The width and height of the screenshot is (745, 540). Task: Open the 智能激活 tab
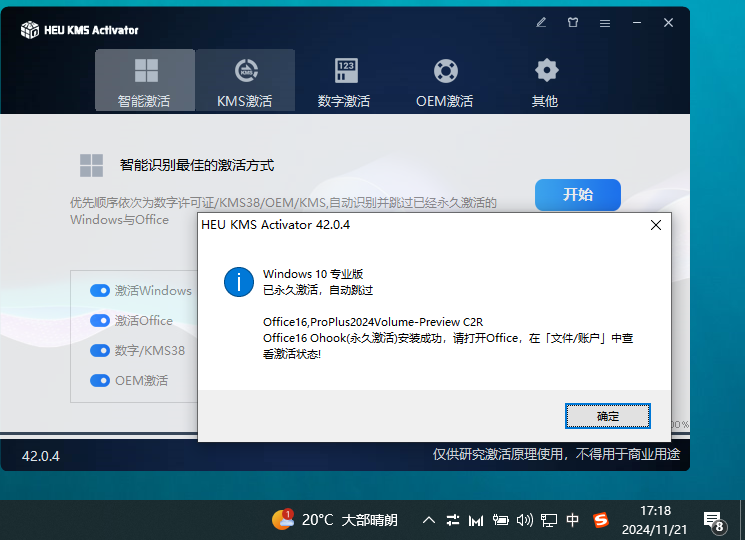coord(145,80)
